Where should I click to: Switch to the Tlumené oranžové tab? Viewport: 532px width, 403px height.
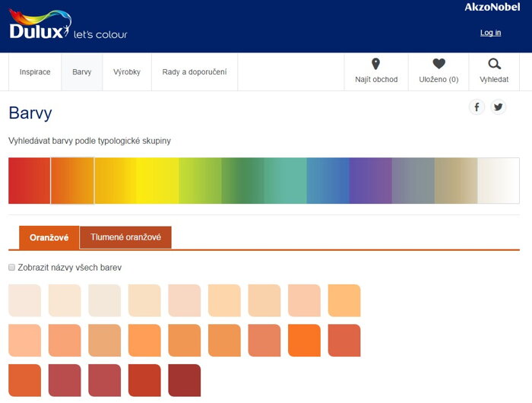coord(125,237)
